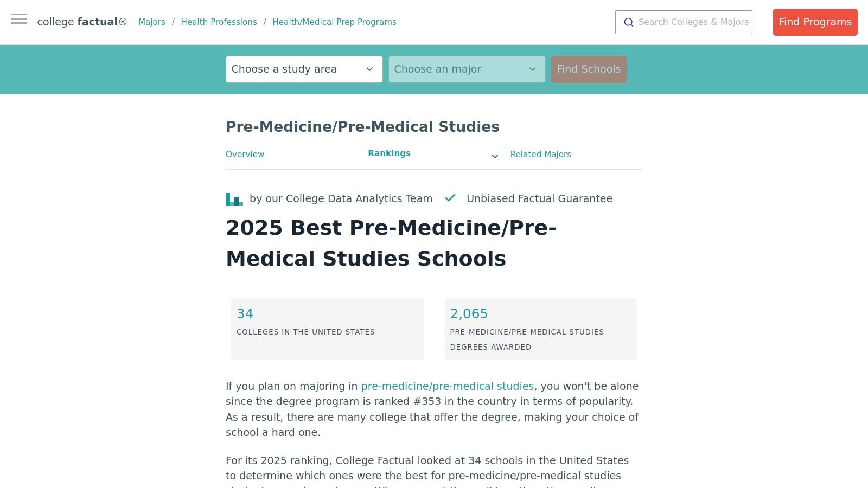Expand the Rankings chevron arrow
Image resolution: width=868 pixels, height=488 pixels.
coord(495,156)
